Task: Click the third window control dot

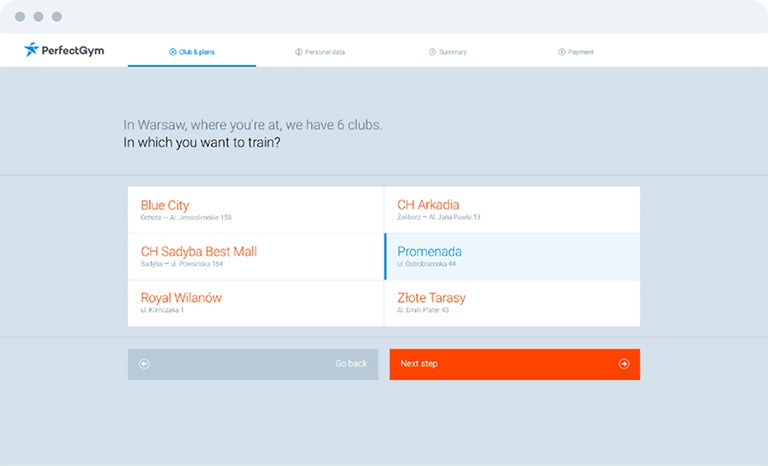Action: [x=57, y=17]
